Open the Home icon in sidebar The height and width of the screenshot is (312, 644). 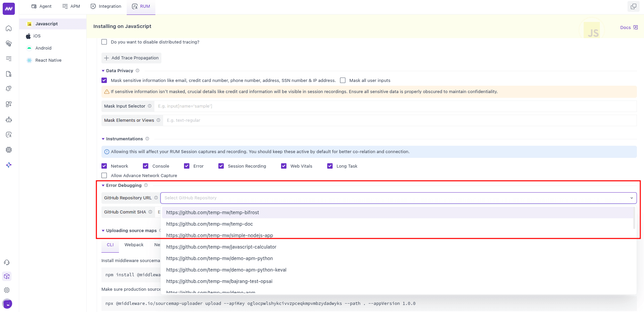(9, 28)
